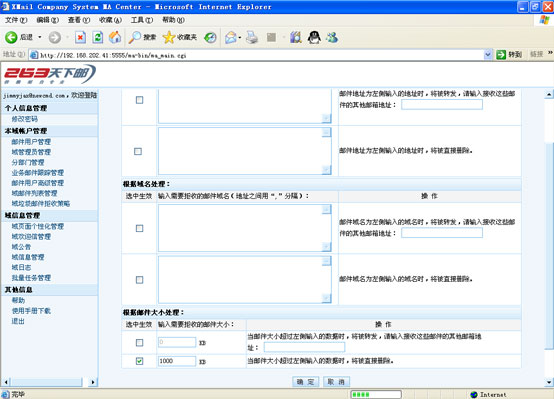Click the Print printer icon
The width and height of the screenshot is (554, 399).
coord(252,37)
